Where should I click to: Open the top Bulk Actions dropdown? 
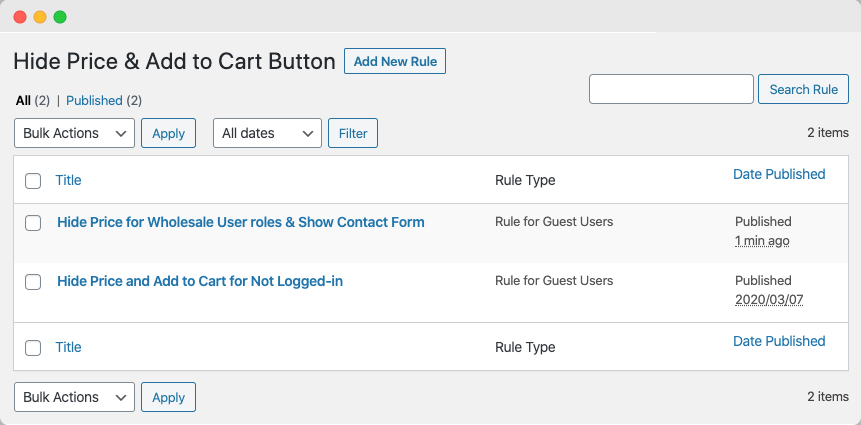75,133
